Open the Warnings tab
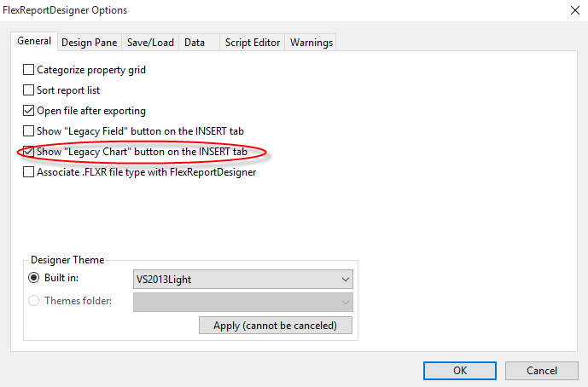This screenshot has width=588, height=387. (x=311, y=43)
